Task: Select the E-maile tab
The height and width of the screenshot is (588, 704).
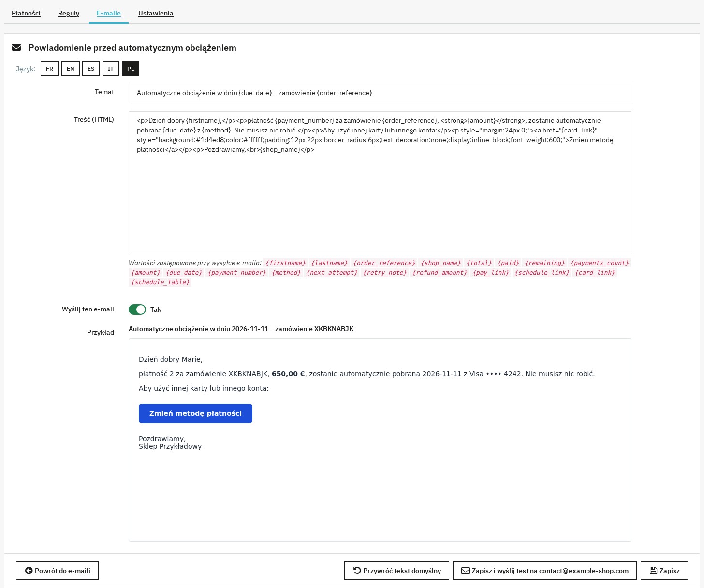Action: tap(109, 13)
